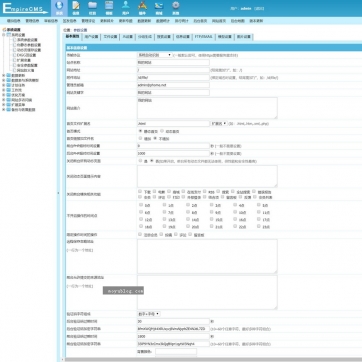Click page icon beside 伪静态参数设置 tree item
Screen dimensions: 362x362
[x=15, y=45]
